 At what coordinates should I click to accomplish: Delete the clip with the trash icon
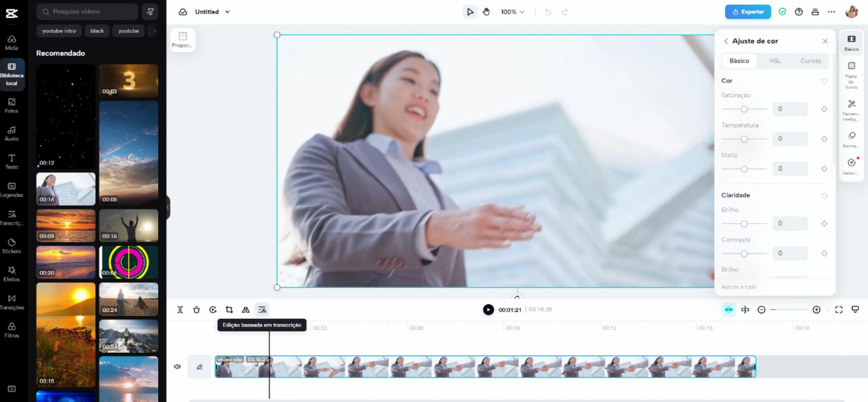pyautogui.click(x=197, y=310)
